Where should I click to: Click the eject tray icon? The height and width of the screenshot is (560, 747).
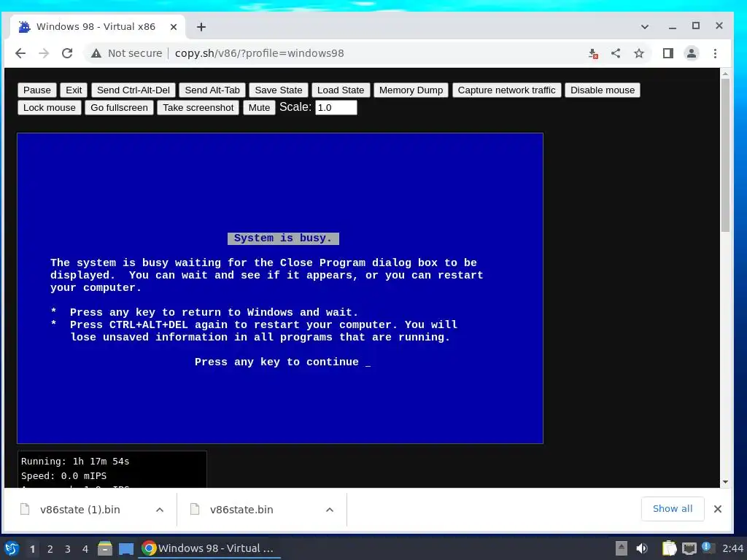[622, 548]
